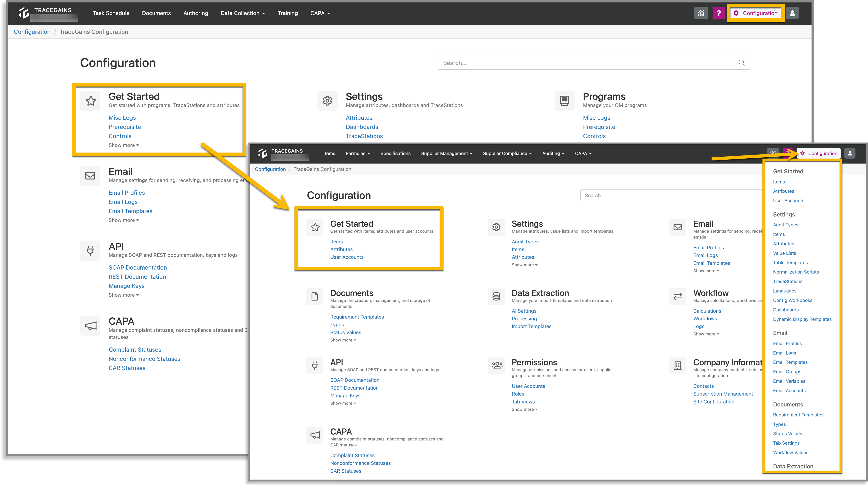Viewport: 868px width, 504px height.
Task: Open SOAP Documentation link in back window
Action: point(137,267)
